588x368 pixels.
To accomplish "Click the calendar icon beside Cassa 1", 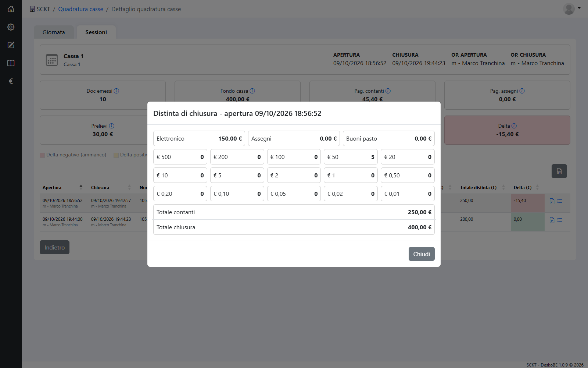I will (52, 60).
